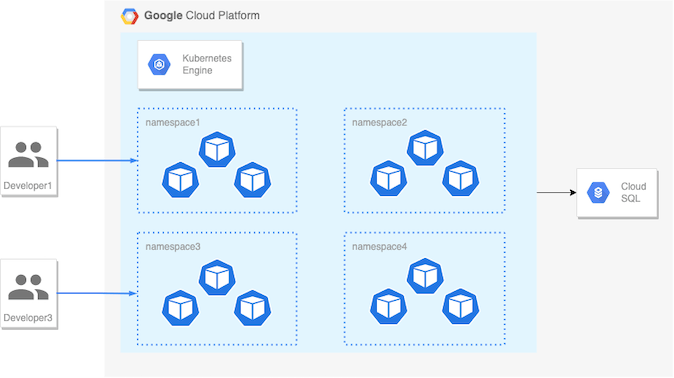This screenshot has height=378, width=674.
Task: Choose the bottom-right pod in namespace4
Action: click(x=461, y=307)
